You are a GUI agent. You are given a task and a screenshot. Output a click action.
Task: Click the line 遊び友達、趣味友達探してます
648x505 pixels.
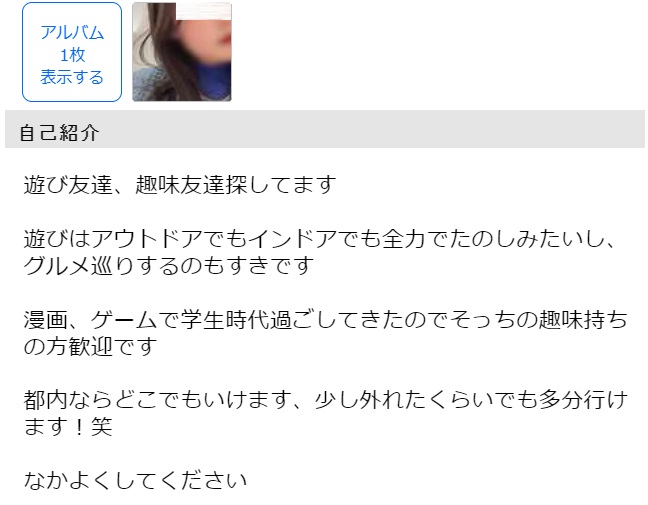pyautogui.click(x=180, y=184)
